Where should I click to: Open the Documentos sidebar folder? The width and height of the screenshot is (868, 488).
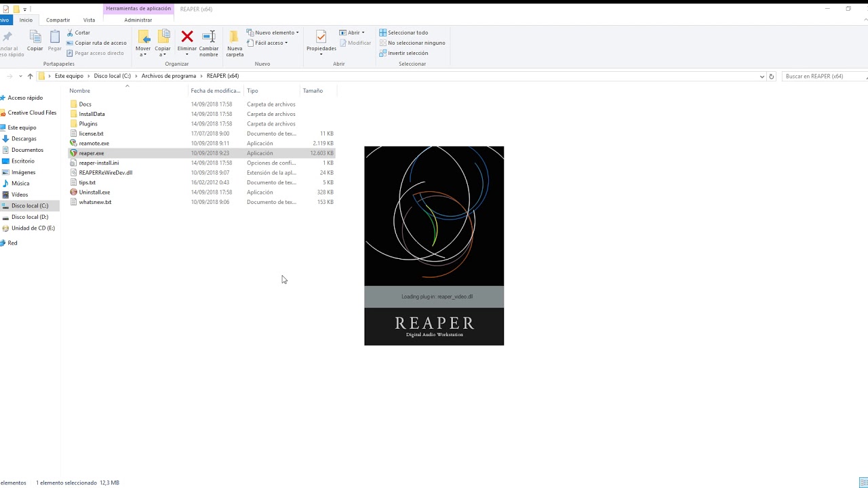27,150
